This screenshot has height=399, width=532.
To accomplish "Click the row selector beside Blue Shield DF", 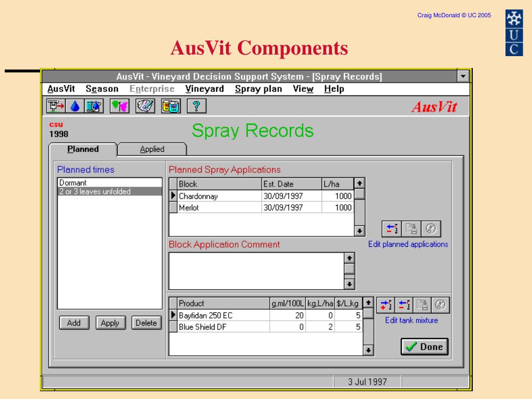I will click(173, 327).
